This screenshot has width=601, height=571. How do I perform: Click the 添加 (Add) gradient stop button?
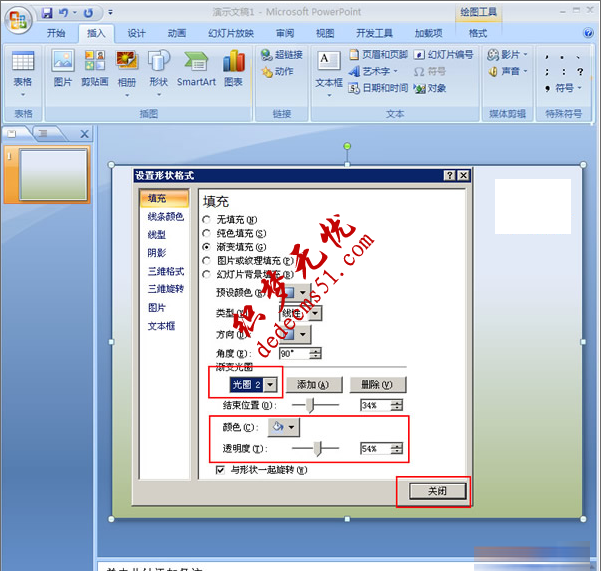pos(314,385)
